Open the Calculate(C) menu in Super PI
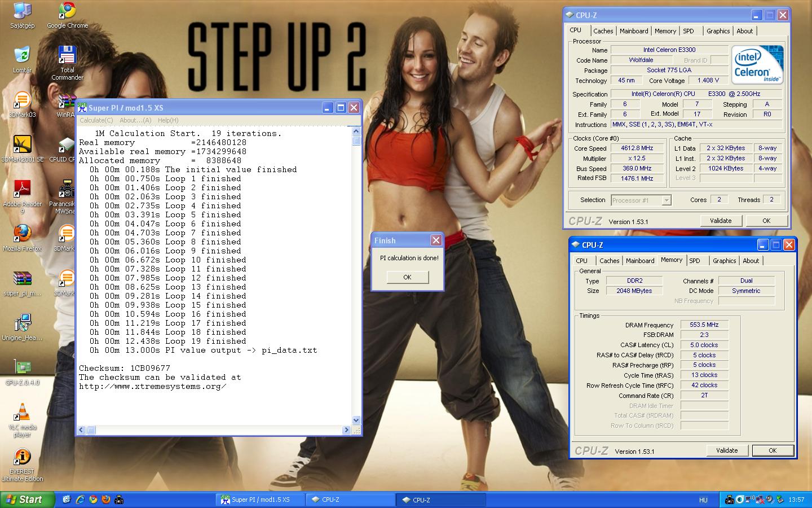This screenshot has width=812, height=508. click(x=96, y=120)
